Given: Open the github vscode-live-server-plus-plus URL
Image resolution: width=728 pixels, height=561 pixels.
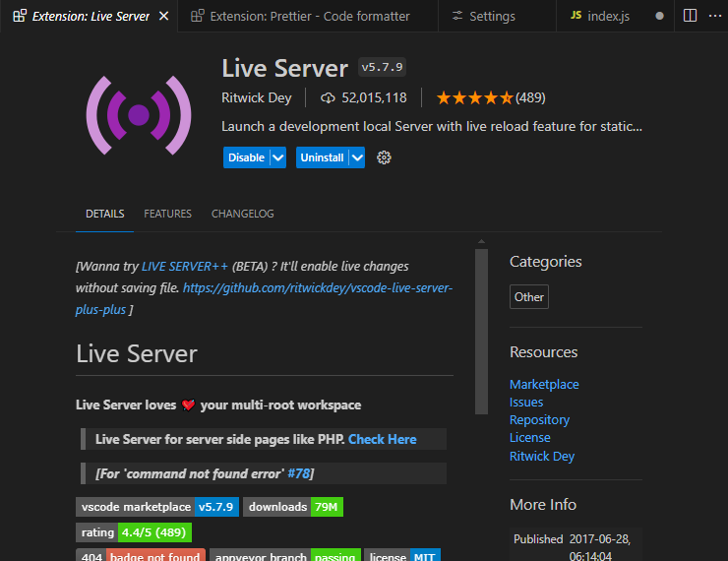Looking at the screenshot, I should pos(264,298).
